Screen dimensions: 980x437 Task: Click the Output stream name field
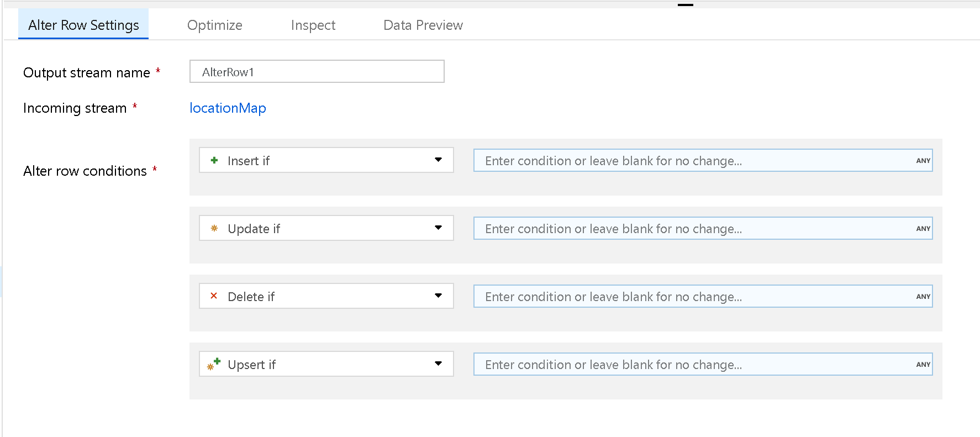pos(317,72)
